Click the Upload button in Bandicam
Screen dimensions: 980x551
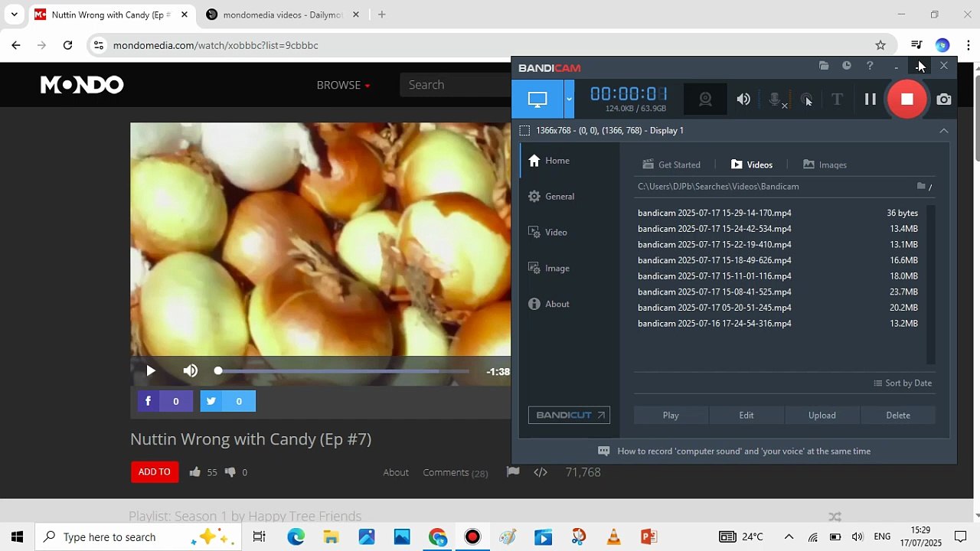tap(822, 415)
